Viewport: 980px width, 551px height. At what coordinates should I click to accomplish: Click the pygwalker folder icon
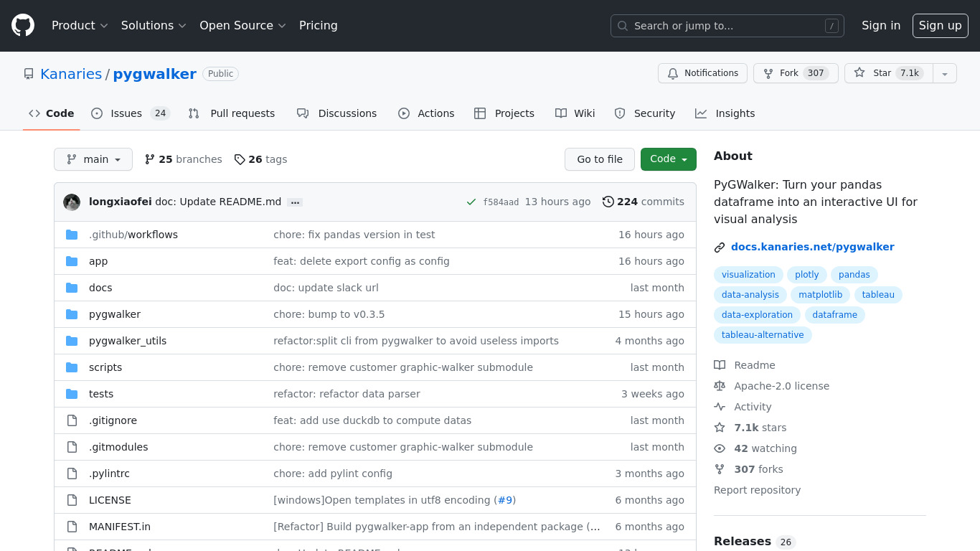(72, 314)
